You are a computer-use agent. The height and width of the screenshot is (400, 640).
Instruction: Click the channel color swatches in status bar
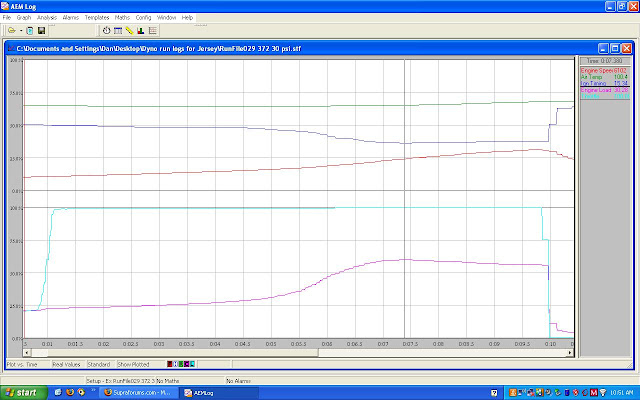pyautogui.click(x=179, y=365)
